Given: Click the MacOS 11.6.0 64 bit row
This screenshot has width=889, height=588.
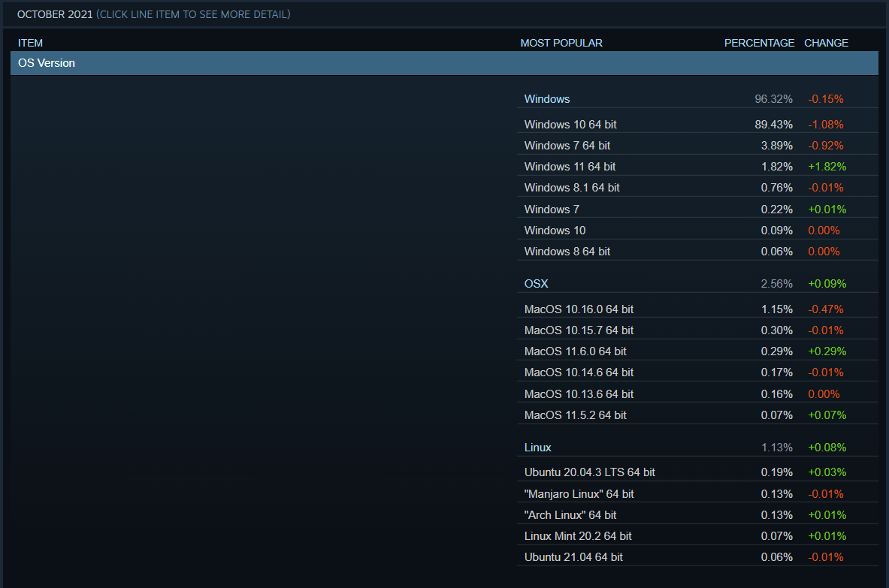Looking at the screenshot, I should 697,351.
